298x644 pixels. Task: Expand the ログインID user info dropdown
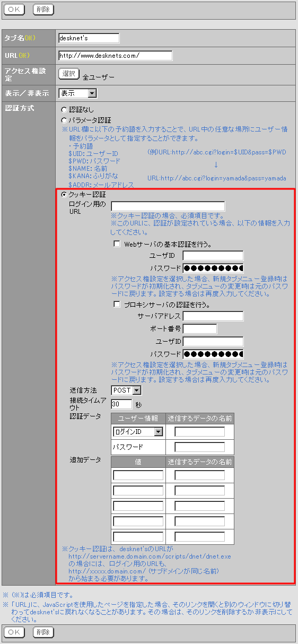[x=138, y=432]
